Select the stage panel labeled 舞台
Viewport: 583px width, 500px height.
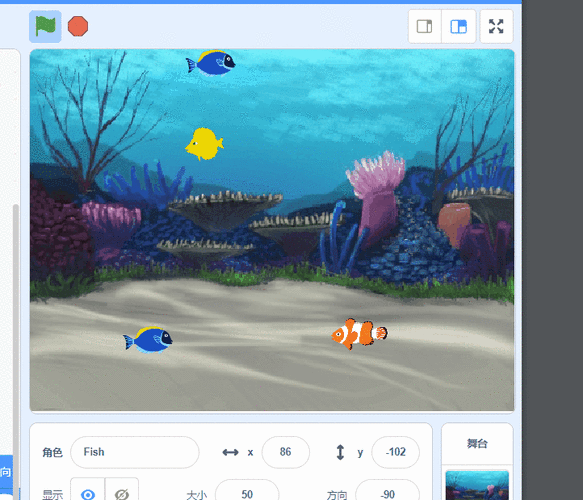pyautogui.click(x=477, y=443)
